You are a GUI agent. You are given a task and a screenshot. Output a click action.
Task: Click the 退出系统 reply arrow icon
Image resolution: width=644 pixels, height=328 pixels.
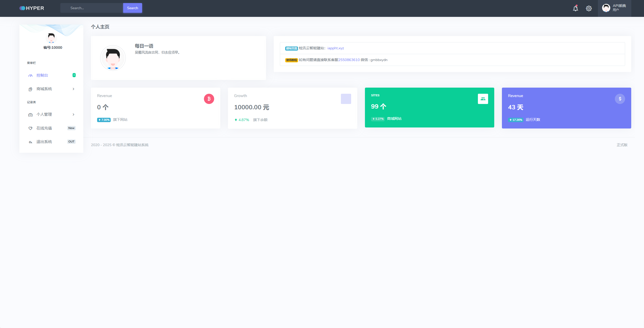pos(30,142)
